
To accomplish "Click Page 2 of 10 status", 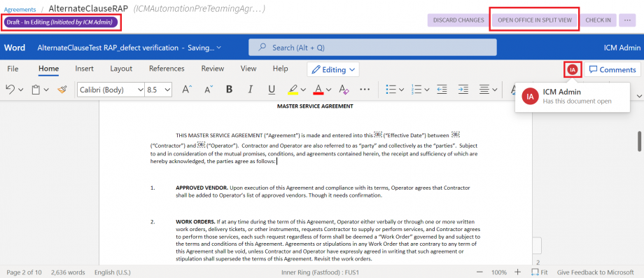I will point(24,272).
